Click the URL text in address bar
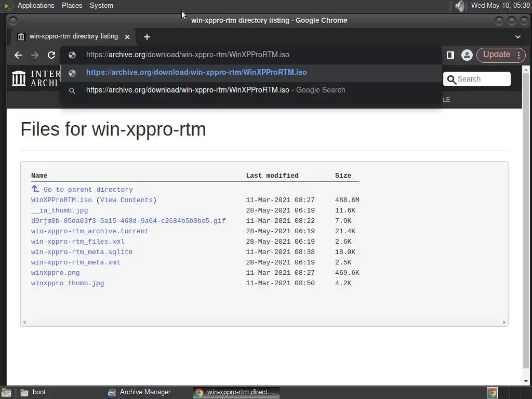The image size is (532, 399). (x=187, y=55)
